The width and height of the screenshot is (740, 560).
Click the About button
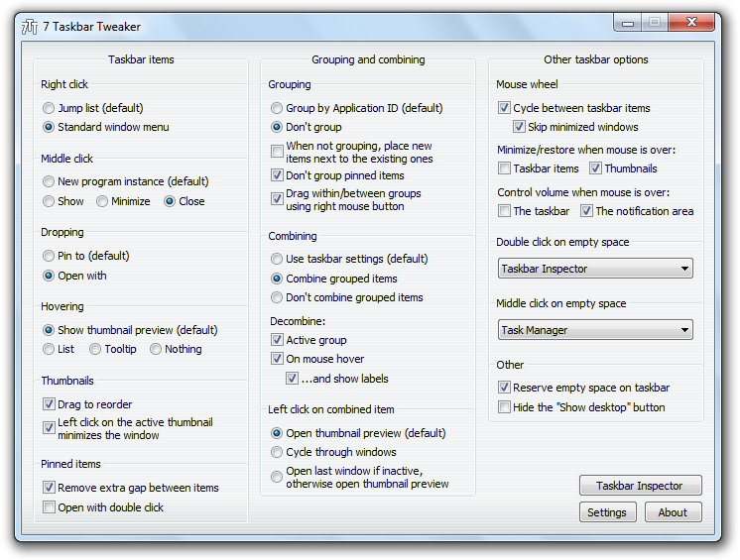673,512
